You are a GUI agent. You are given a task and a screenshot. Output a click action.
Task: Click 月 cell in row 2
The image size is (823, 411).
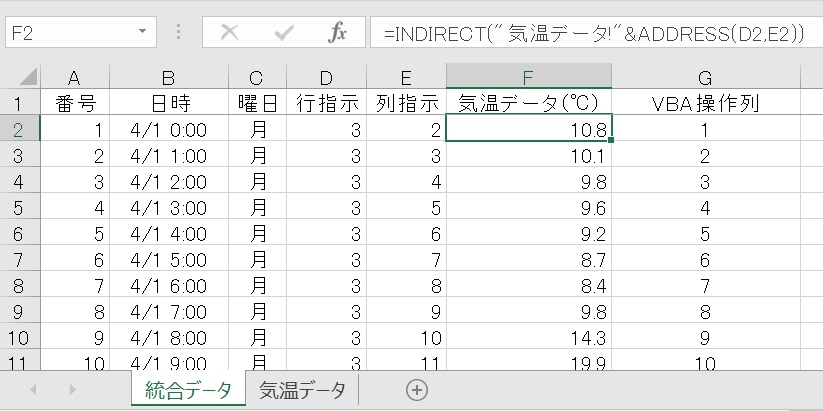(x=257, y=129)
